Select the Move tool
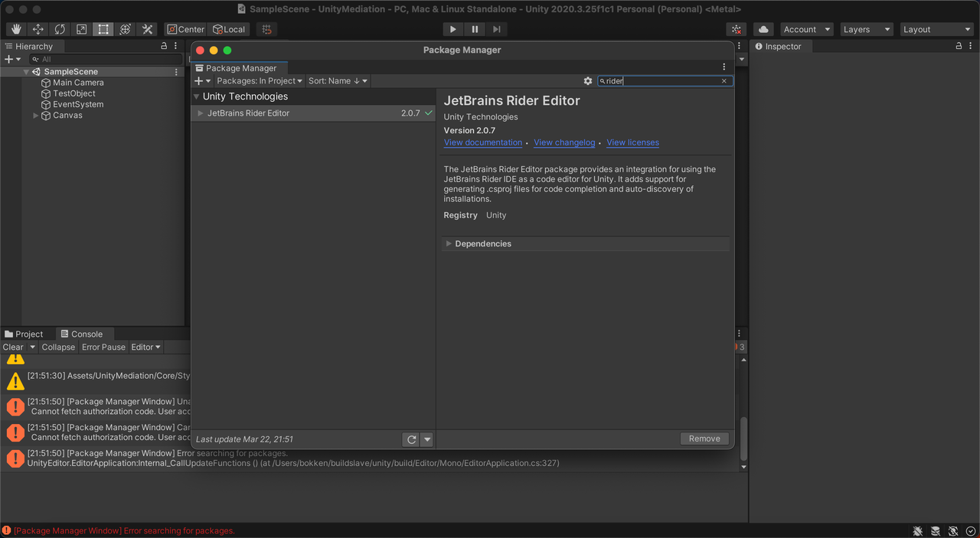 [38, 29]
